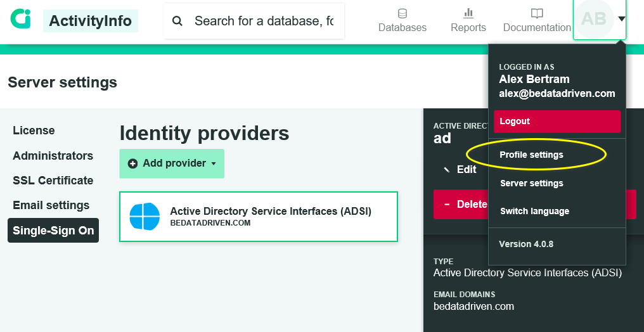Open the SSL Certificate section
The image size is (644, 332).
pyautogui.click(x=53, y=181)
